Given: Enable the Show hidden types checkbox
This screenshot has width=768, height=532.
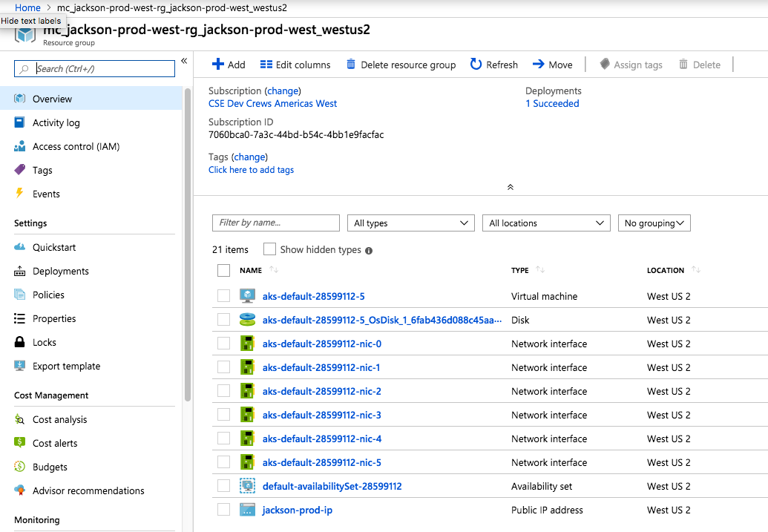Looking at the screenshot, I should (269, 249).
